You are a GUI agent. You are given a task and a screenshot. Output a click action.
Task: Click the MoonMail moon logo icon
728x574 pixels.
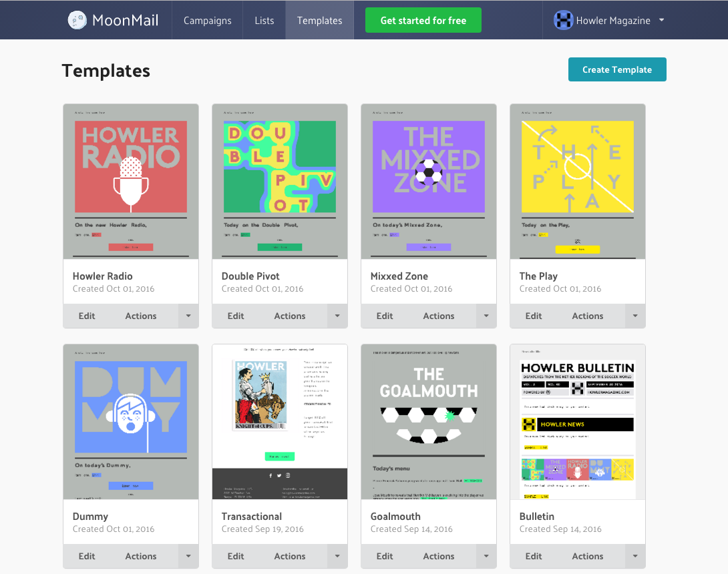tap(77, 20)
